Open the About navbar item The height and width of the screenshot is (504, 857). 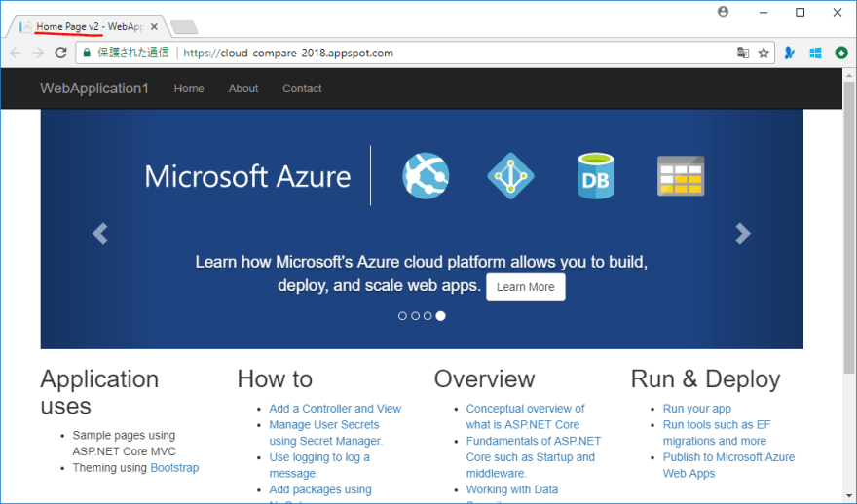(x=243, y=89)
